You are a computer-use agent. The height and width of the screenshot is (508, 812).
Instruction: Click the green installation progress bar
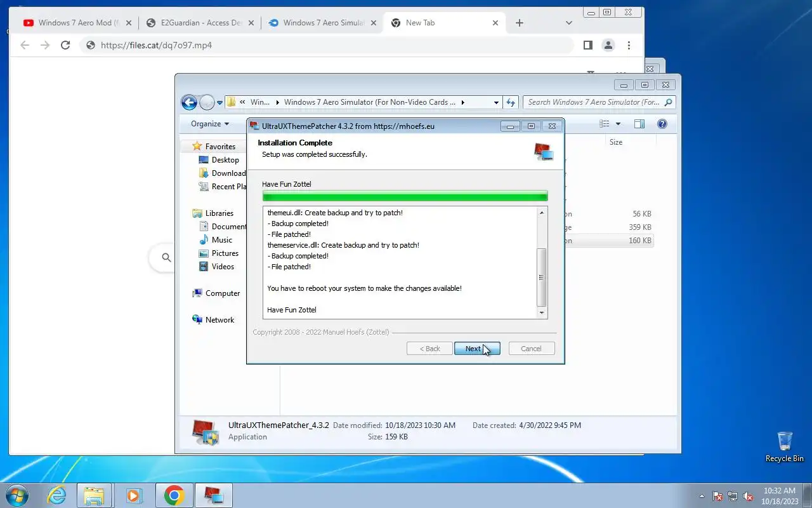tap(405, 196)
